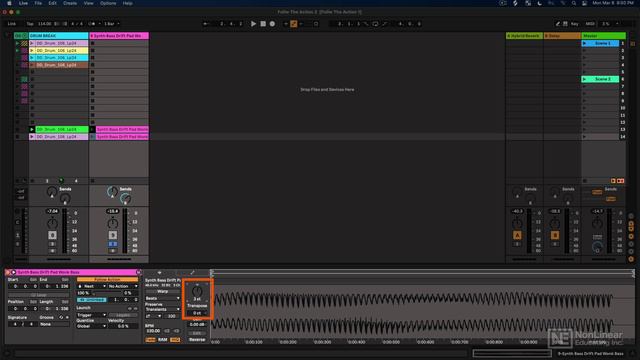Click Send A knob on Synth Bass track
Viewport: 640px width, 360px height.
112,191
